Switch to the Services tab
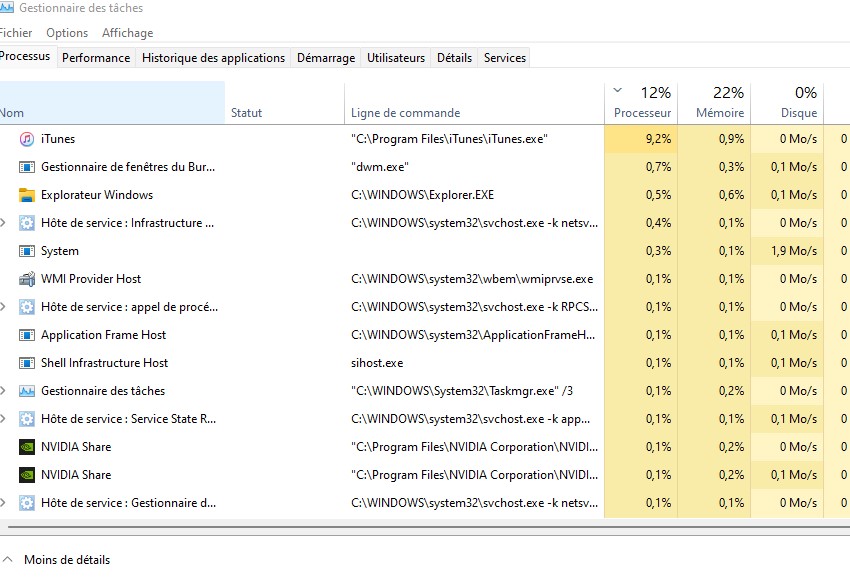Image resolution: width=850 pixels, height=580 pixels. (505, 58)
